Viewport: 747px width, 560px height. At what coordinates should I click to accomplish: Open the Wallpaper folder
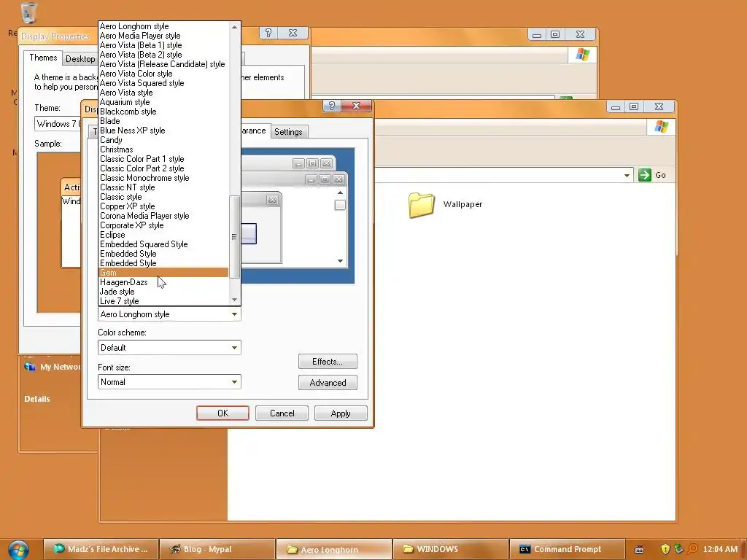(x=446, y=205)
